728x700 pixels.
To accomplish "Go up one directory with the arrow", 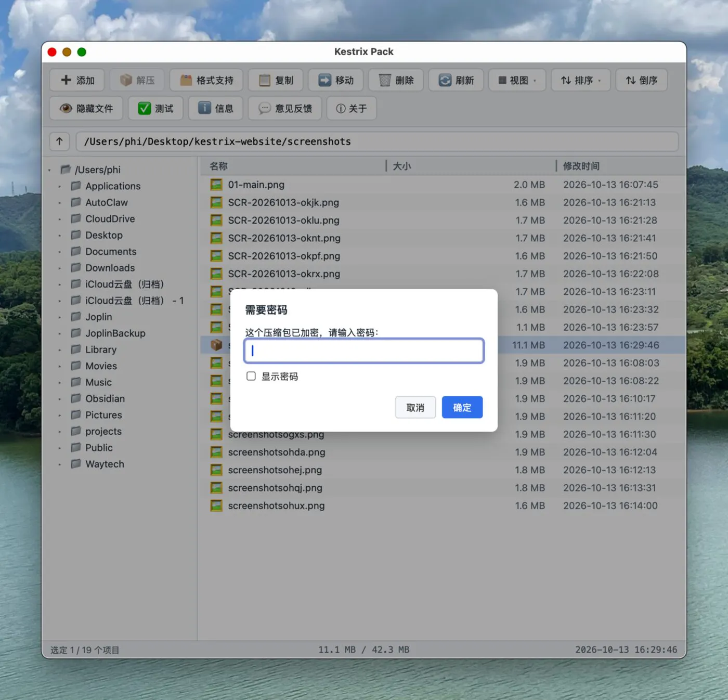I will coord(59,141).
